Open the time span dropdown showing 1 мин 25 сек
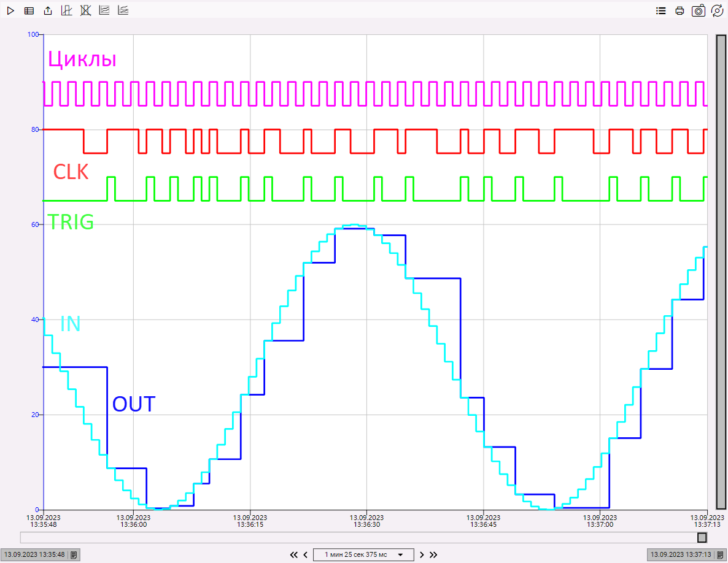The width and height of the screenshot is (728, 563). point(363,554)
